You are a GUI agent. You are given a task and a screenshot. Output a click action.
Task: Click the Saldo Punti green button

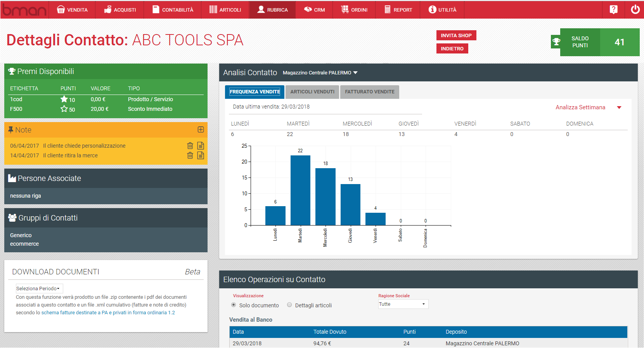600,42
